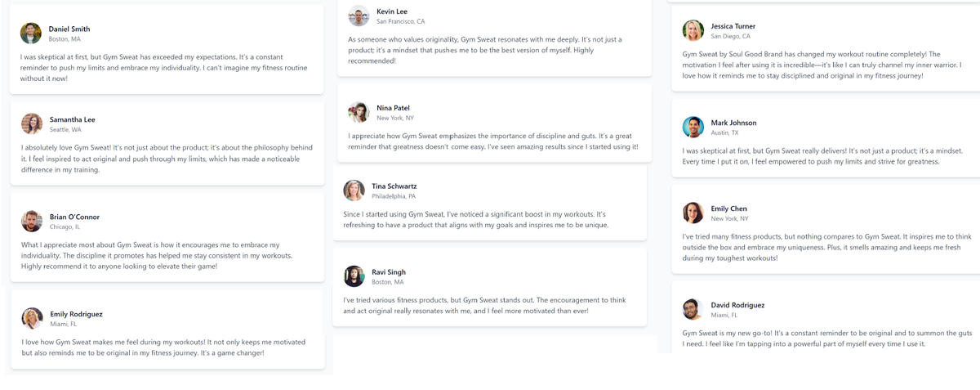Click Jessica Turner's avatar photo
The image size is (980, 390).
pyautogui.click(x=693, y=30)
